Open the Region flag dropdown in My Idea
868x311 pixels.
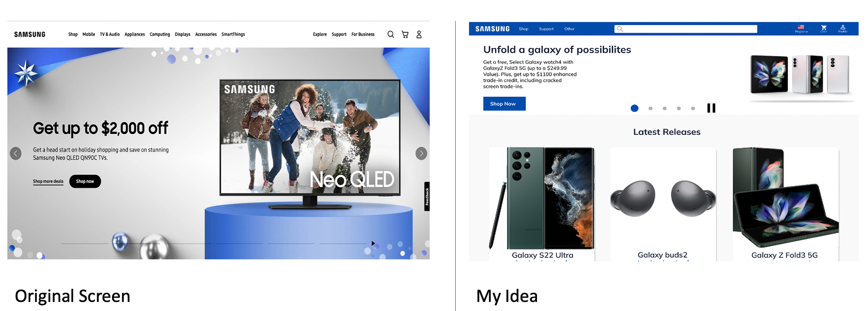click(801, 29)
